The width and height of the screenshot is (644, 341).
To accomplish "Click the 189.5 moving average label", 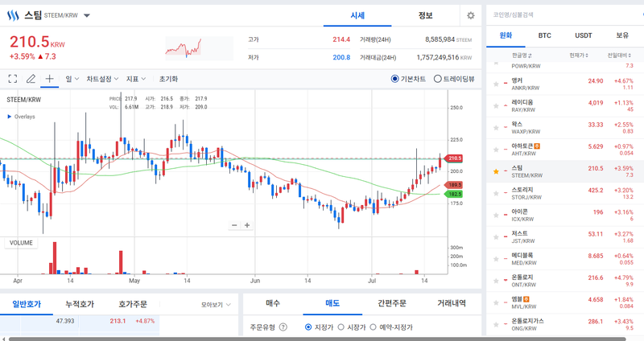I will click(454, 185).
